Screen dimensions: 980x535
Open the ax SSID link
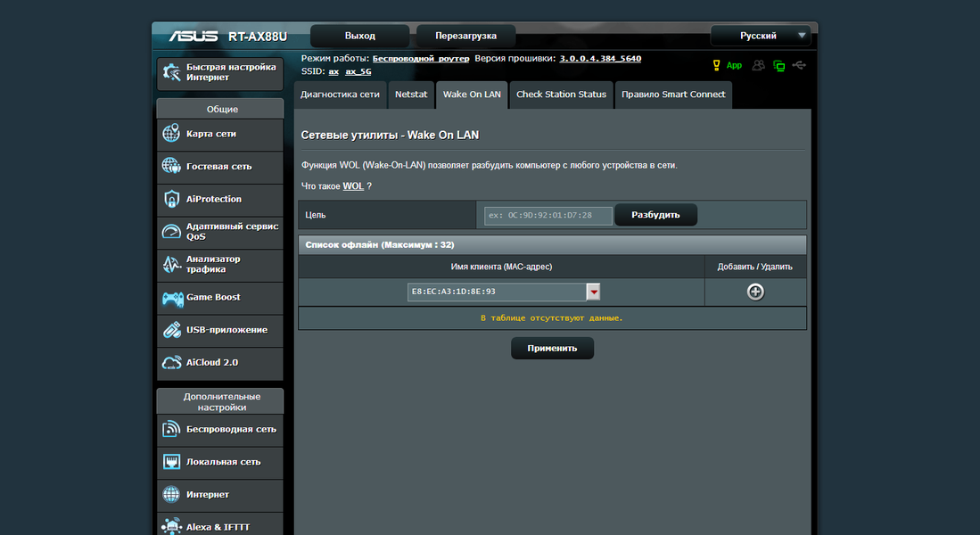tap(334, 72)
